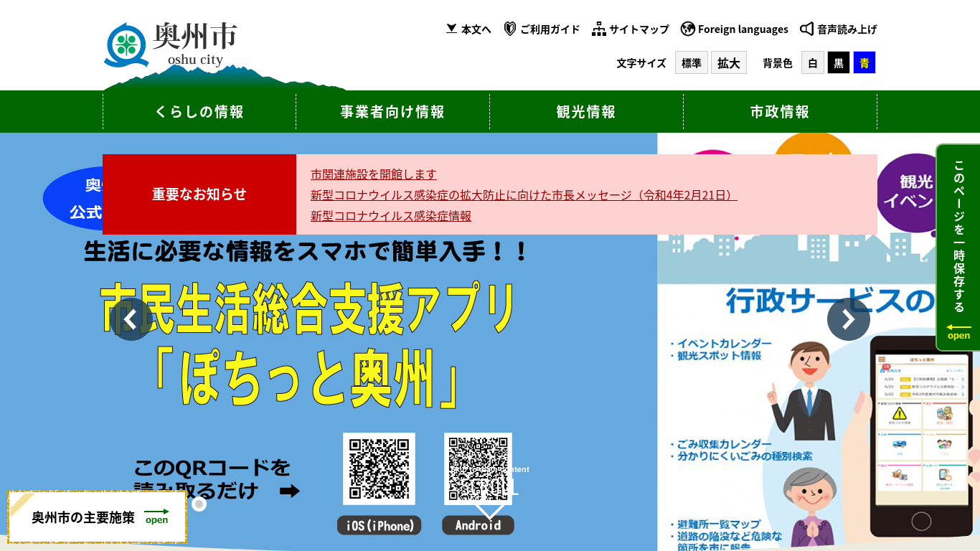Click the sitemap tree icon
Screen dimensions: 980x551
599,29
